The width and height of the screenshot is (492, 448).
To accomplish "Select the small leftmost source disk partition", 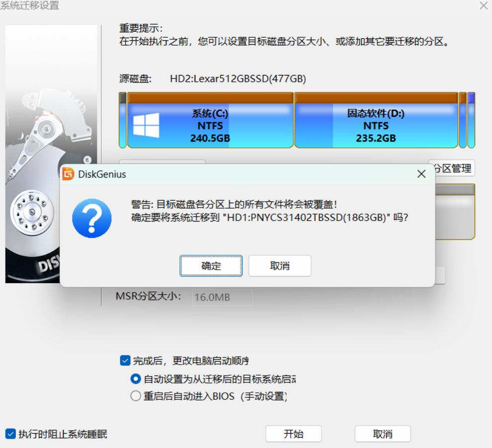I will tap(122, 121).
